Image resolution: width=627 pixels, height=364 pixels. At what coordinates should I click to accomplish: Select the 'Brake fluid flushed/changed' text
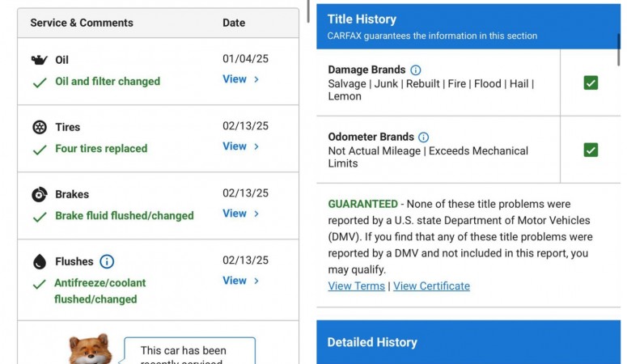pos(125,216)
